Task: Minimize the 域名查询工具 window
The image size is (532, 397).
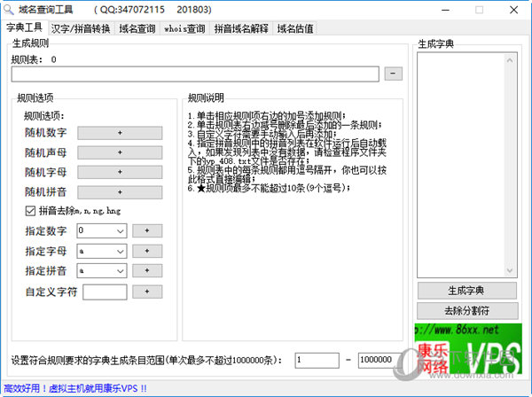Action: pyautogui.click(x=445, y=10)
